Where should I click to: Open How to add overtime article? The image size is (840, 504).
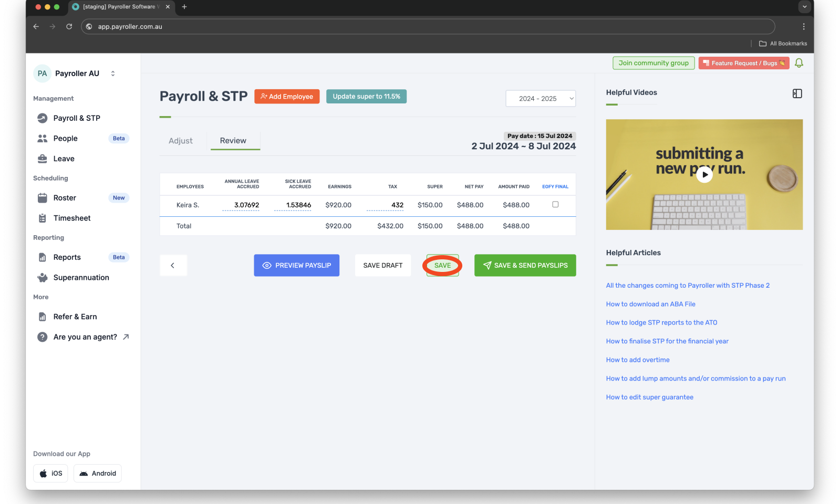[638, 360]
